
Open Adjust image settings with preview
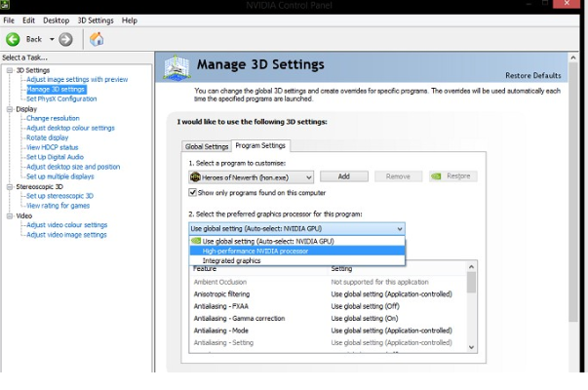(x=77, y=80)
